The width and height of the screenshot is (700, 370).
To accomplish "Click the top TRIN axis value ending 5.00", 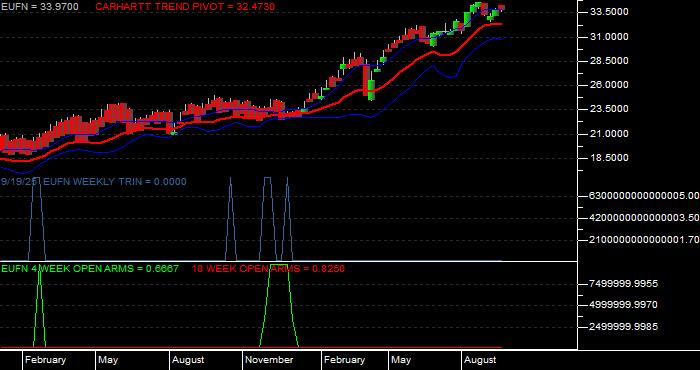I will [x=644, y=196].
